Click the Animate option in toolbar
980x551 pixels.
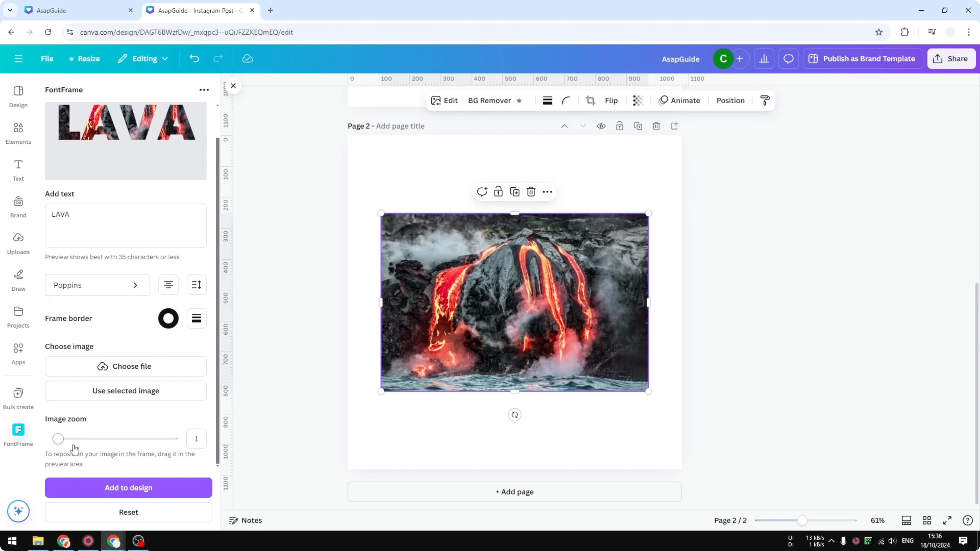680,100
